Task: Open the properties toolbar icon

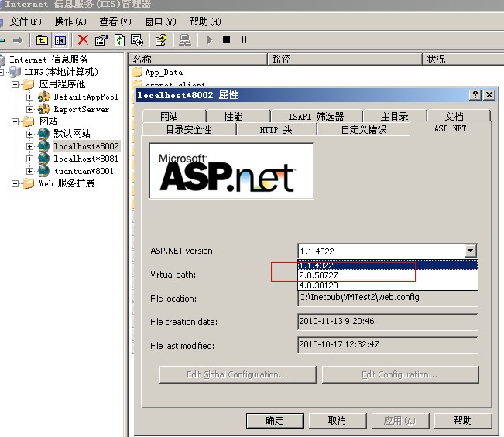Action: [x=101, y=40]
